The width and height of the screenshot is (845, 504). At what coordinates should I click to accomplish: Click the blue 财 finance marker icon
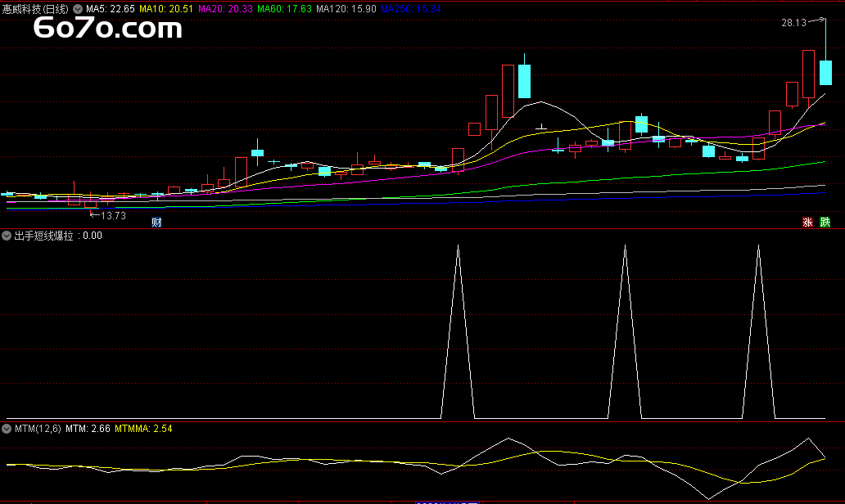pyautogui.click(x=156, y=223)
